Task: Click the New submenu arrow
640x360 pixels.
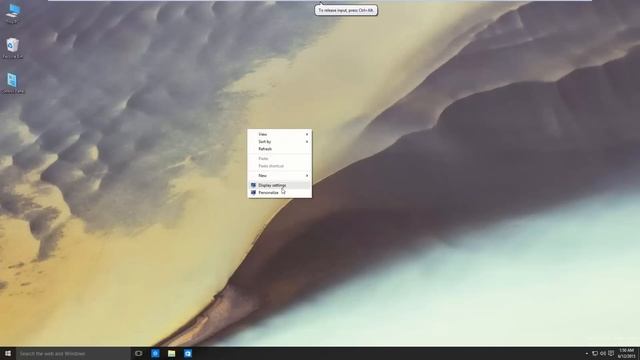Action: pos(307,176)
